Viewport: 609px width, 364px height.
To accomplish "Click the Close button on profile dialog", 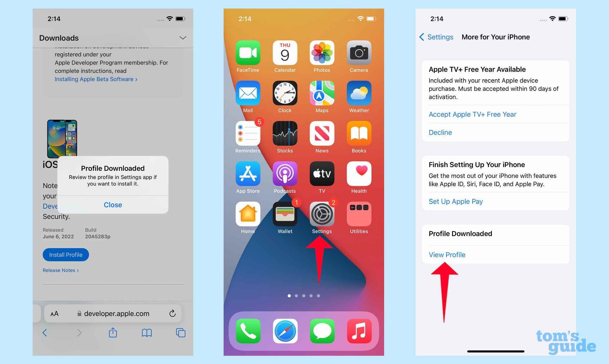I will [113, 204].
